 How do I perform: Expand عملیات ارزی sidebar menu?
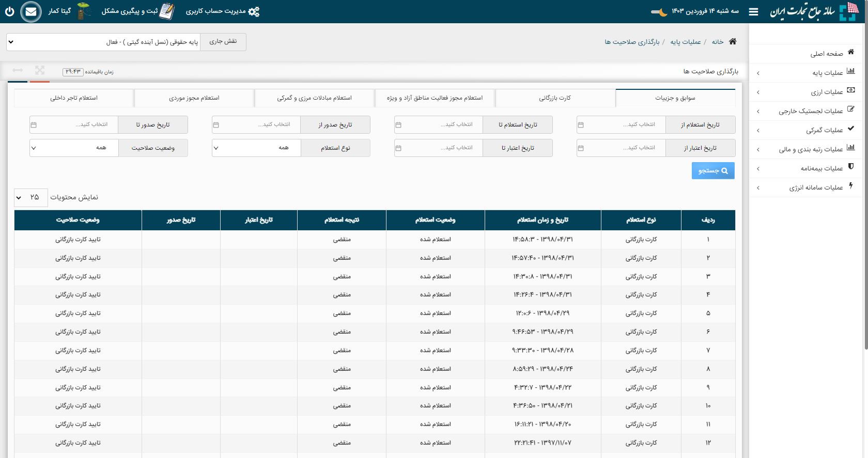(806, 92)
